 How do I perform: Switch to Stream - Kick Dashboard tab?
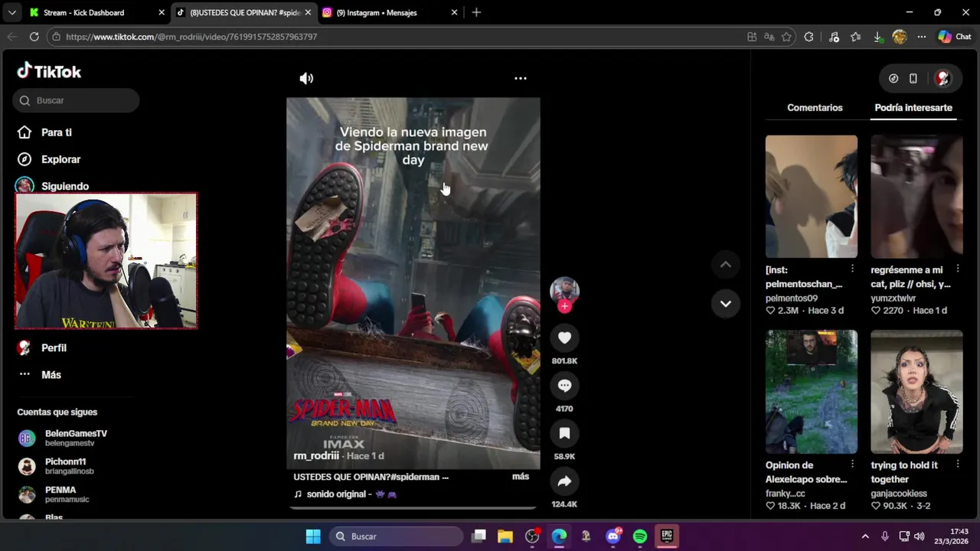83,12
